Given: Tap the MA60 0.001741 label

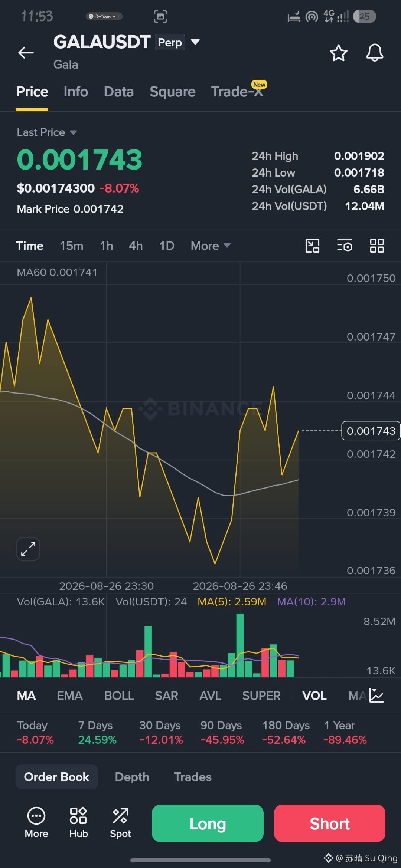Looking at the screenshot, I should (x=57, y=272).
